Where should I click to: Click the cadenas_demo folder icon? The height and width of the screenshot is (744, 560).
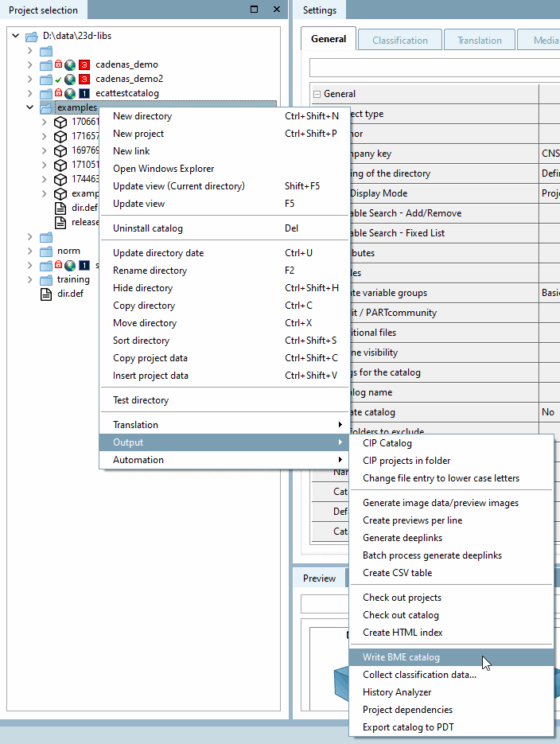coord(46,65)
